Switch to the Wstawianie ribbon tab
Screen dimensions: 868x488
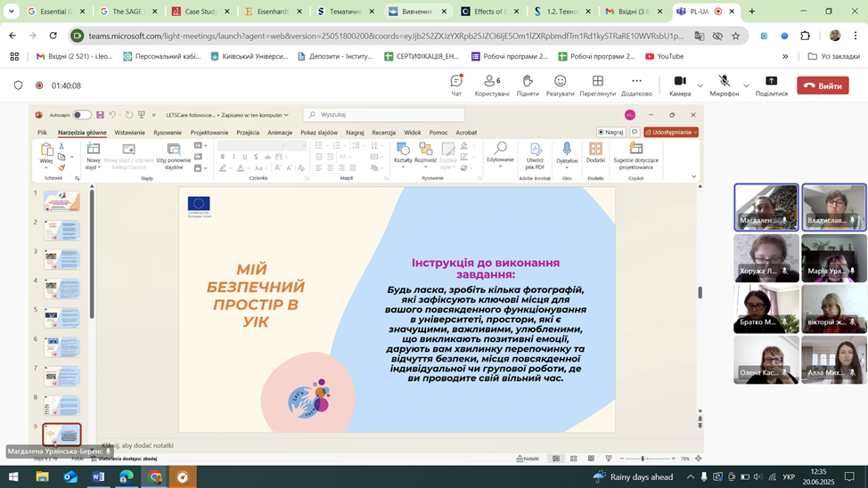pos(129,133)
